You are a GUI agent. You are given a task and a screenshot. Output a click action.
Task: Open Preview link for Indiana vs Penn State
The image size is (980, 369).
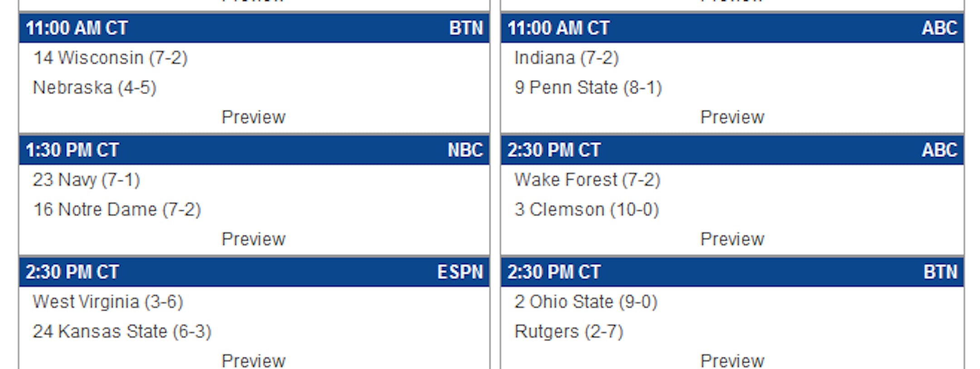tap(732, 117)
